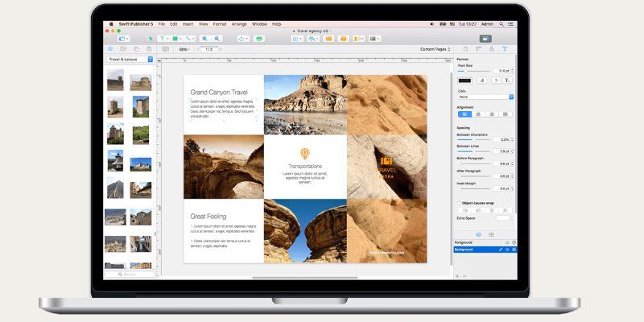Open the columns toolbar dropdown
644x322 pixels.
click(374, 39)
